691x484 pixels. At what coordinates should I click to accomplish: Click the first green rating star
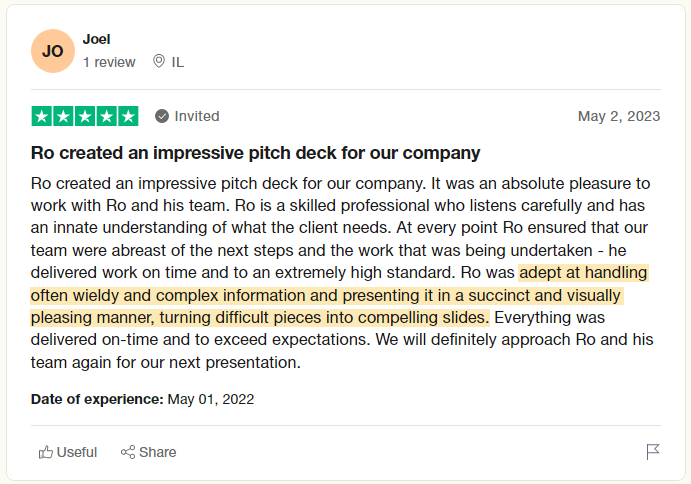point(42,116)
